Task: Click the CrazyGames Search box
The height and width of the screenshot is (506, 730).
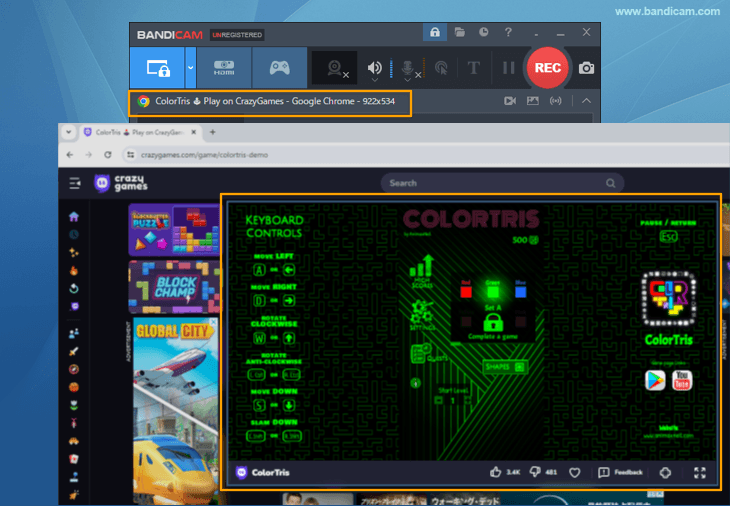Action: (502, 183)
